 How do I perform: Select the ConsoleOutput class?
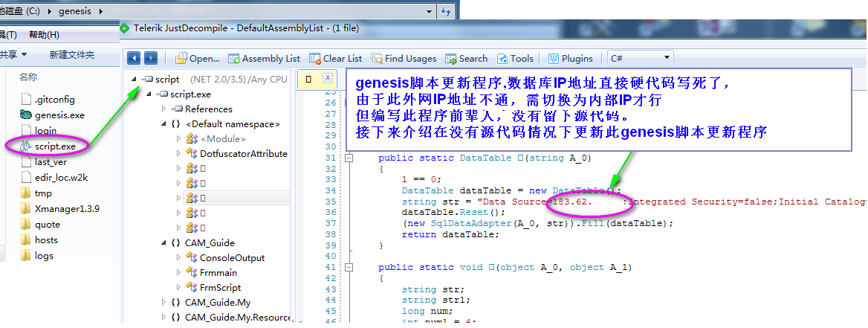pos(232,257)
